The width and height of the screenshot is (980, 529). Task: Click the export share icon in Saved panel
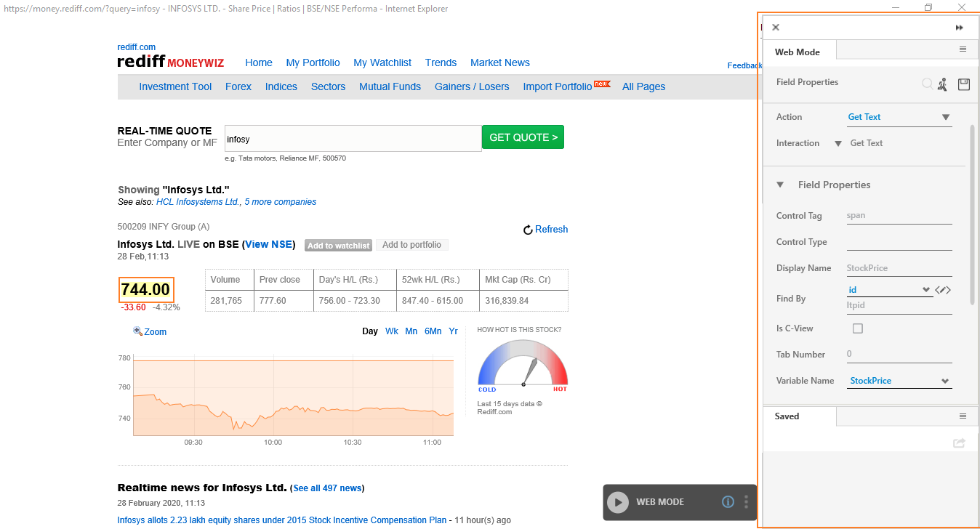tap(959, 443)
